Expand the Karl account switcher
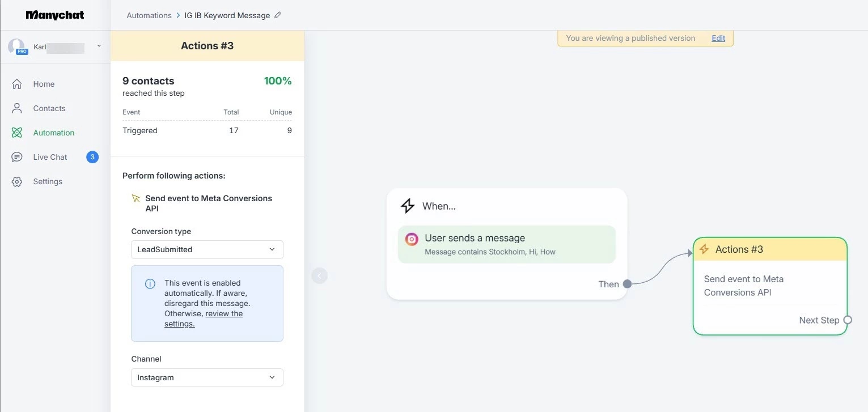 (x=99, y=46)
